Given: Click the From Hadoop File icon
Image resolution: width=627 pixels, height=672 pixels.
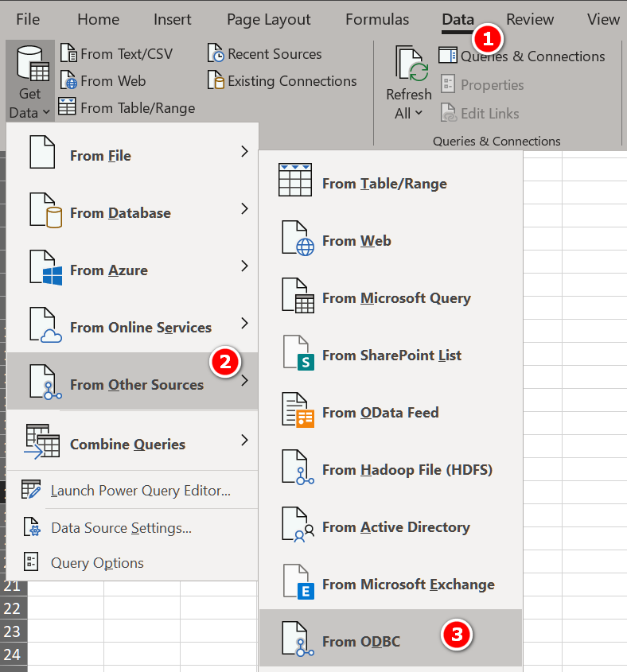Looking at the screenshot, I should [298, 467].
